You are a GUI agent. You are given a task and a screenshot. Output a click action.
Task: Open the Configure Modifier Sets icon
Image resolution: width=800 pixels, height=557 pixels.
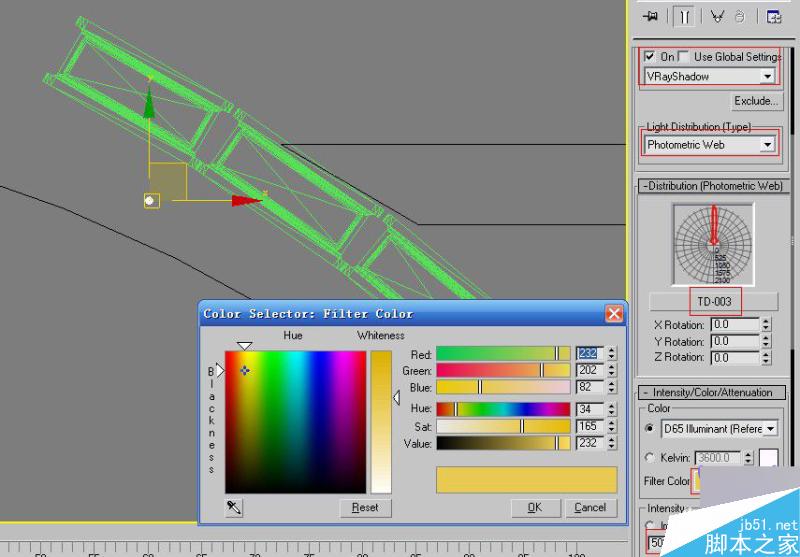[x=774, y=17]
